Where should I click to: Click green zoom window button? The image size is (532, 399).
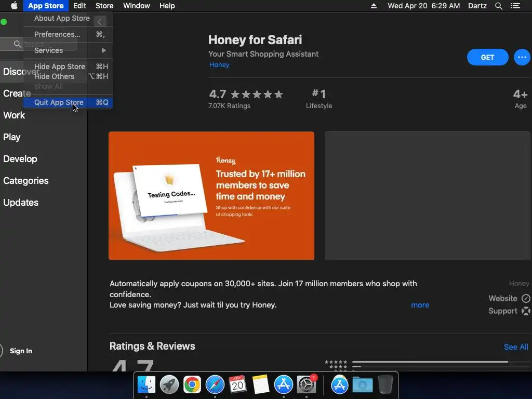click(x=4, y=22)
